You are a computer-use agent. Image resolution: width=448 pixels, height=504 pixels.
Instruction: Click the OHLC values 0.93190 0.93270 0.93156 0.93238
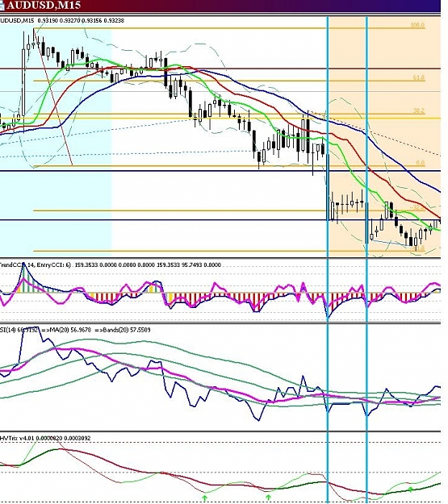click(x=81, y=21)
